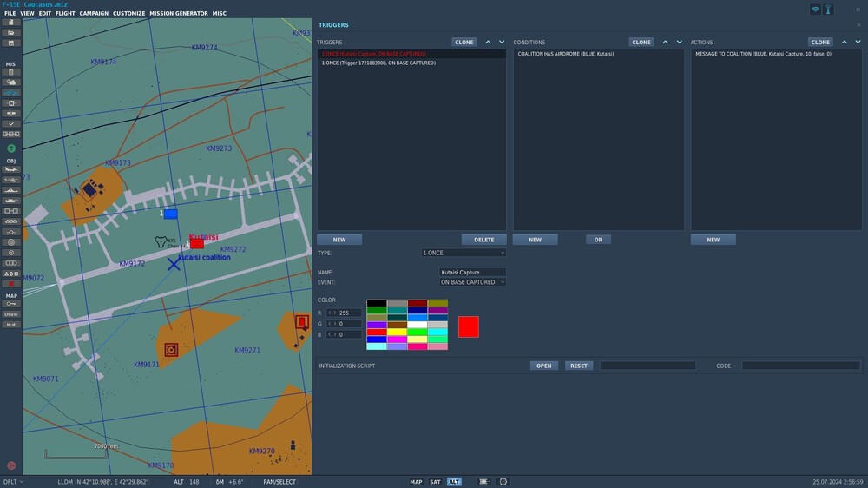Click the DELETE button under triggers list
The width and height of the screenshot is (868, 488).
483,240
